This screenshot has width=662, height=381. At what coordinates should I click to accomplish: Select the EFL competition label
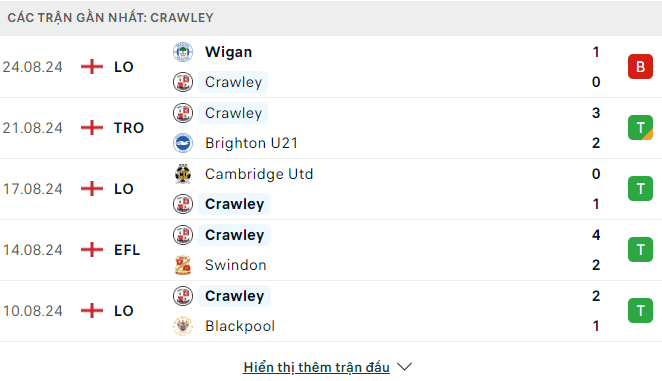(127, 250)
